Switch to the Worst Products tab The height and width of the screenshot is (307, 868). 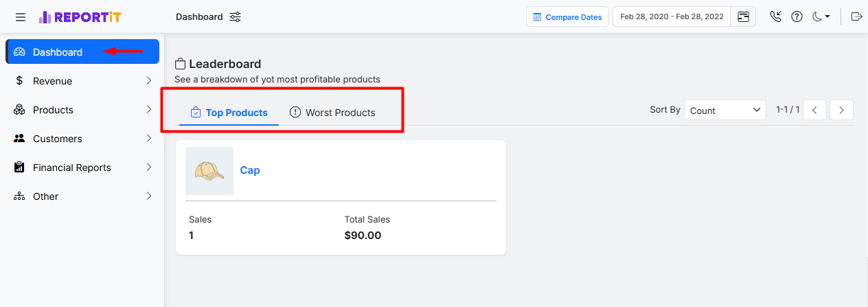pos(332,113)
